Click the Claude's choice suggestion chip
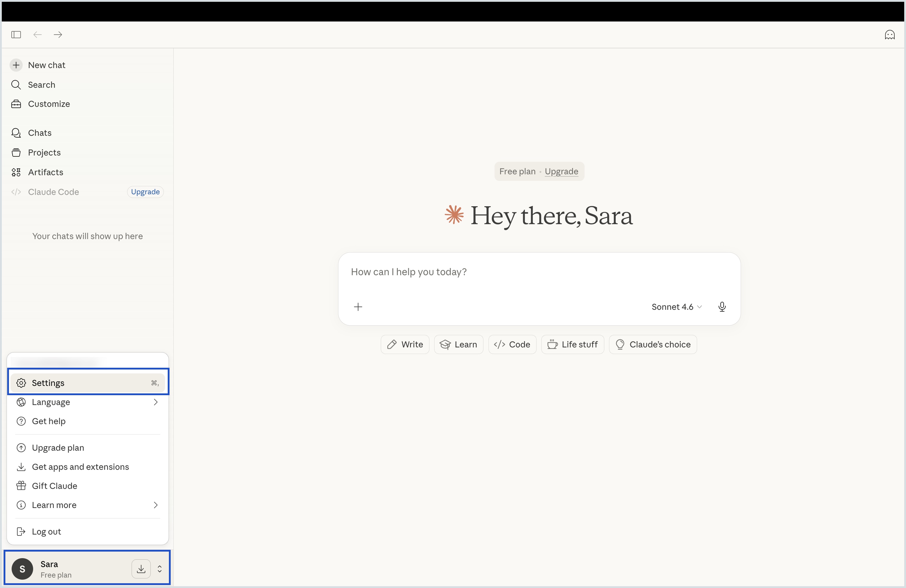The image size is (906, 588). click(x=653, y=344)
